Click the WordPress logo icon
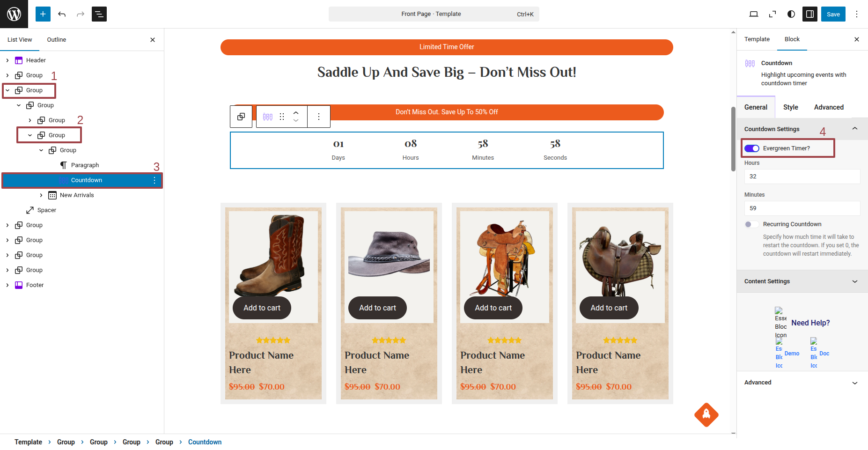The image size is (868, 450). (14, 14)
